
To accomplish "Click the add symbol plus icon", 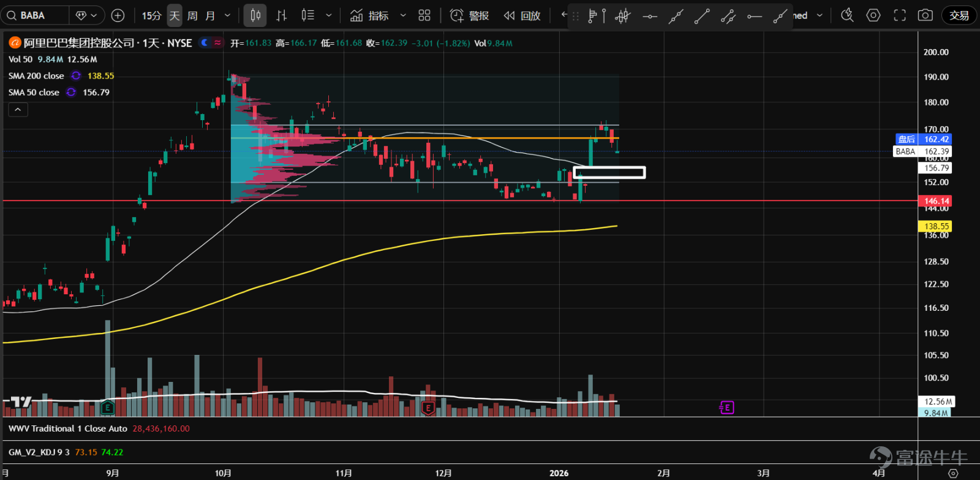I will (118, 15).
